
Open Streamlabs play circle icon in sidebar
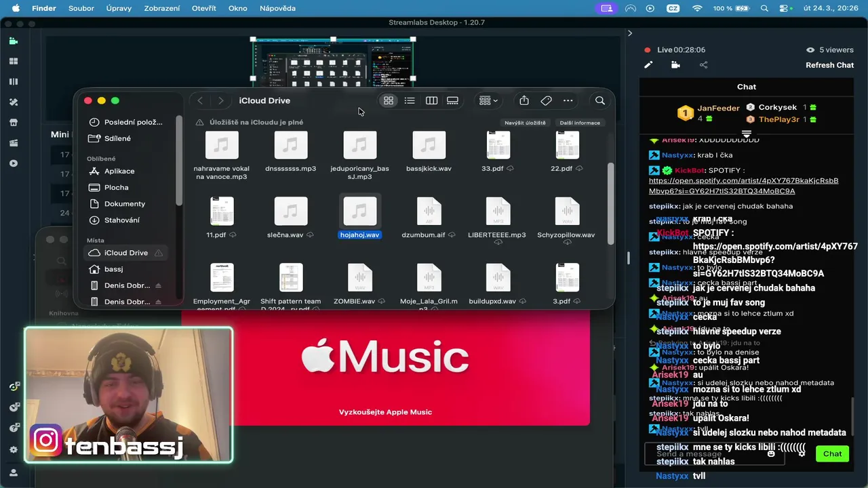[x=14, y=163]
